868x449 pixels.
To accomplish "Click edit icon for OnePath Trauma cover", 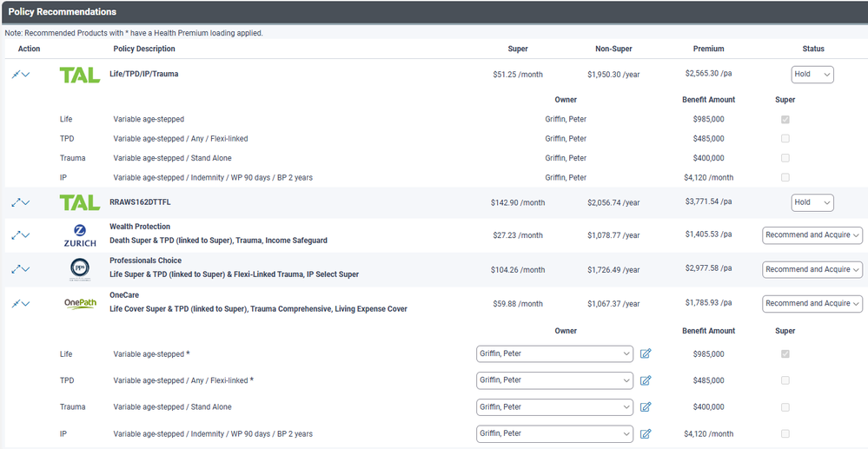I will [646, 407].
